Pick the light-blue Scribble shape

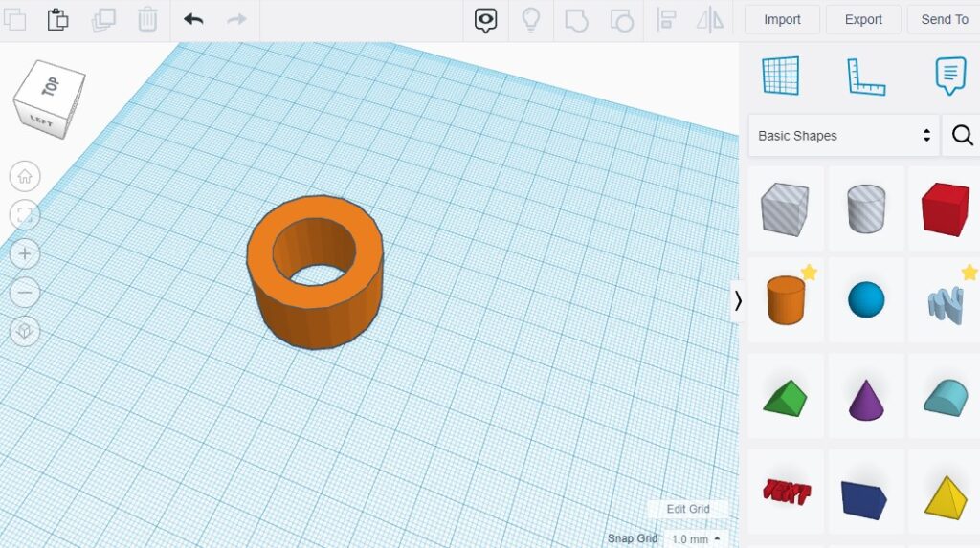pyautogui.click(x=945, y=304)
